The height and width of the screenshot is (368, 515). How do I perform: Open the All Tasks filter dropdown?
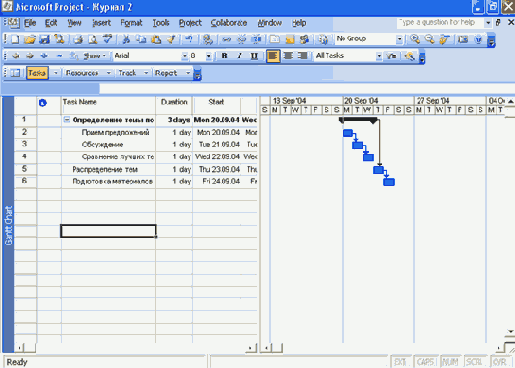click(379, 56)
